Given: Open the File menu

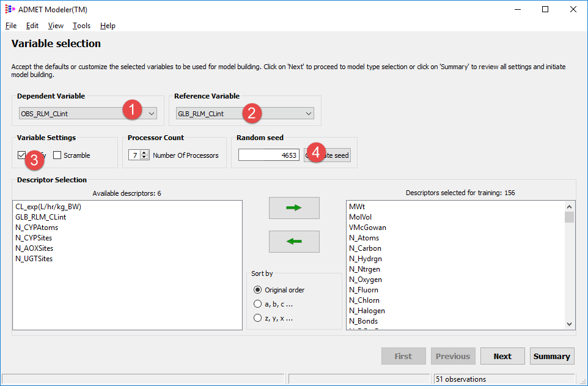Looking at the screenshot, I should (x=11, y=26).
